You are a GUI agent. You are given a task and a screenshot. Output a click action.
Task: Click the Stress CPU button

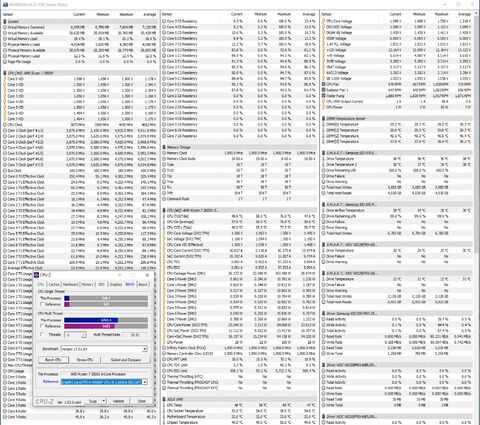(85, 360)
